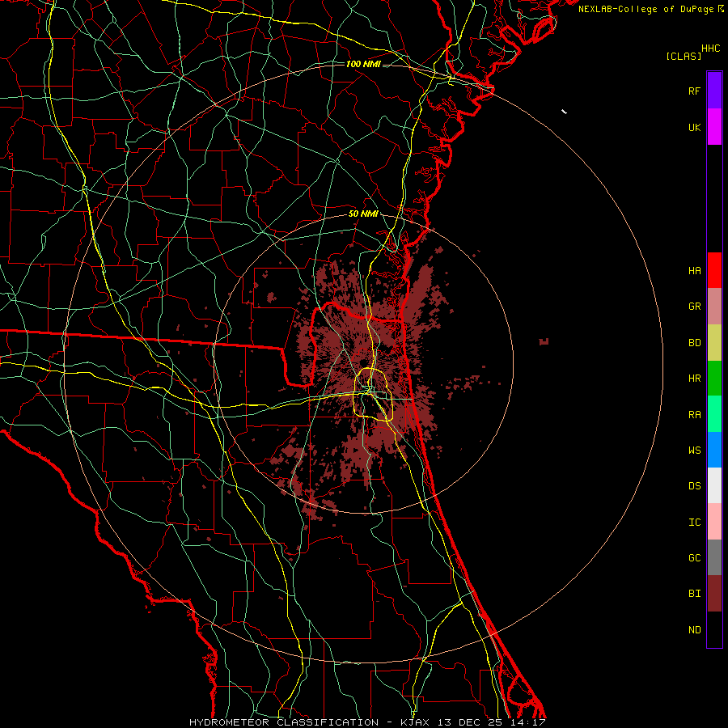Click the '[CLAS]' units label
728x728 pixels.
(x=684, y=56)
